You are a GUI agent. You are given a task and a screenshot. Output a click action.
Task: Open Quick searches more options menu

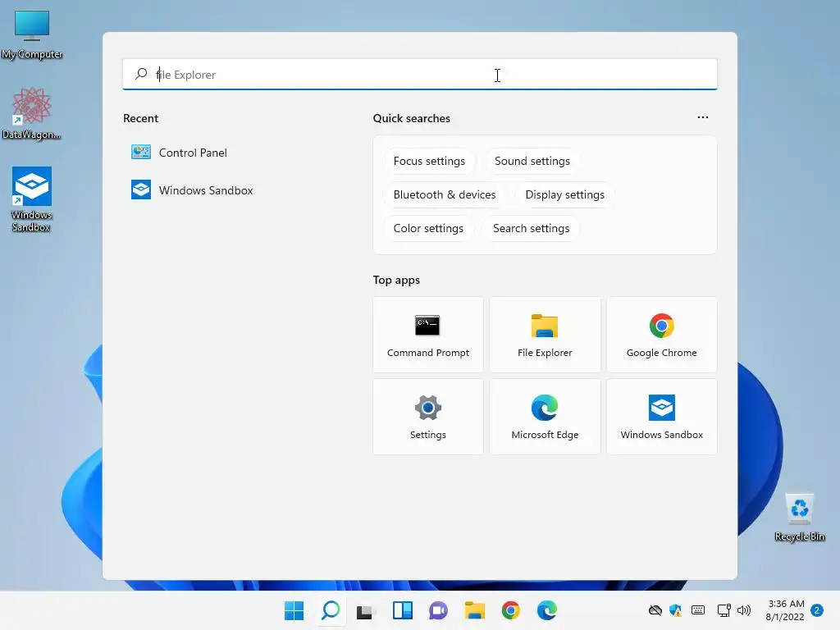pos(703,117)
